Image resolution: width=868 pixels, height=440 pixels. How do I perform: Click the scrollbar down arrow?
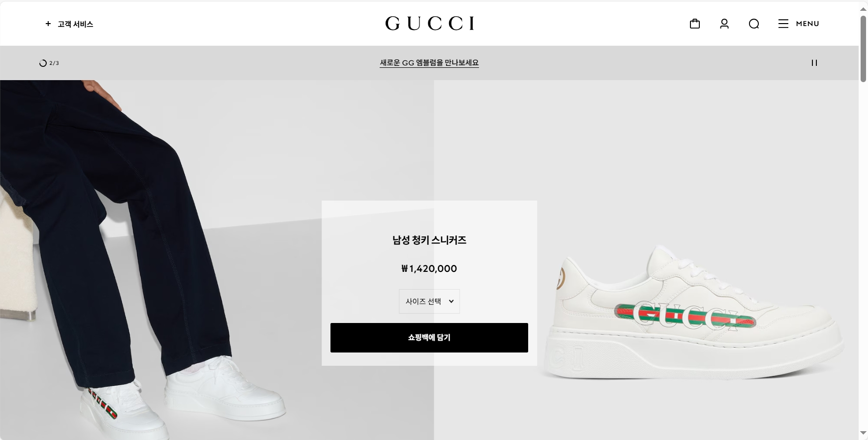click(x=863, y=433)
